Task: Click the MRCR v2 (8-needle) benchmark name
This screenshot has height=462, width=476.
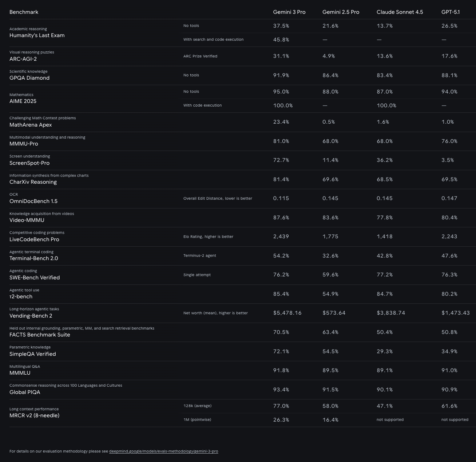Action: (x=34, y=415)
